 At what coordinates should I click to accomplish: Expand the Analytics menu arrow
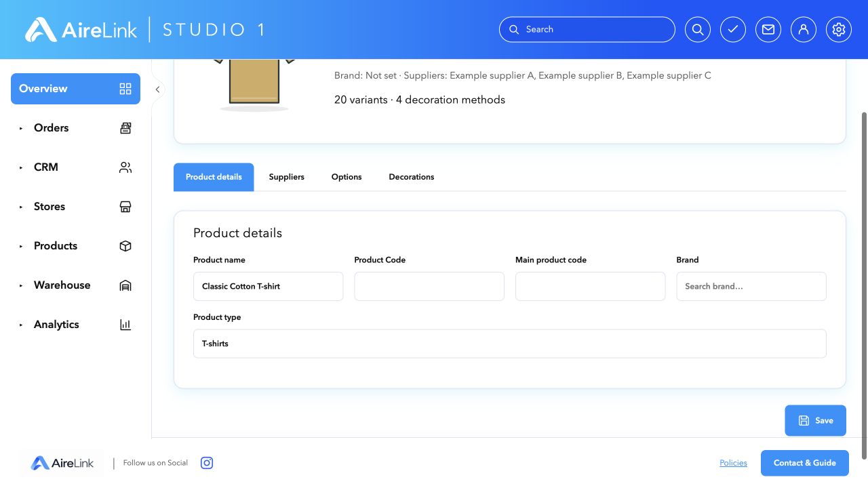[x=21, y=325]
